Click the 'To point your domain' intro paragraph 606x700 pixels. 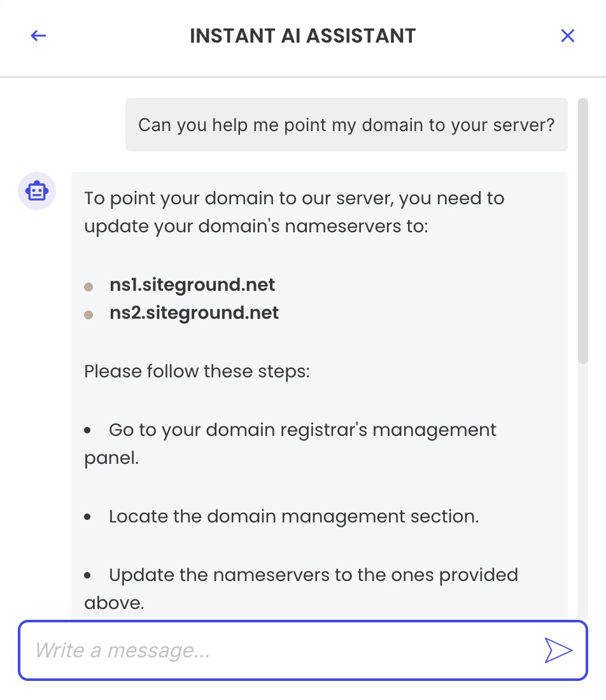pos(294,212)
